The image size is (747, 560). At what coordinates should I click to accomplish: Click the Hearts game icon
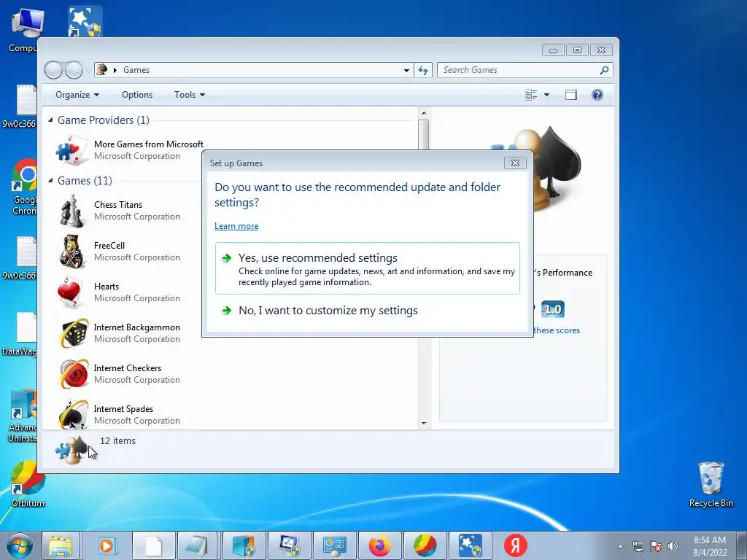pos(70,292)
